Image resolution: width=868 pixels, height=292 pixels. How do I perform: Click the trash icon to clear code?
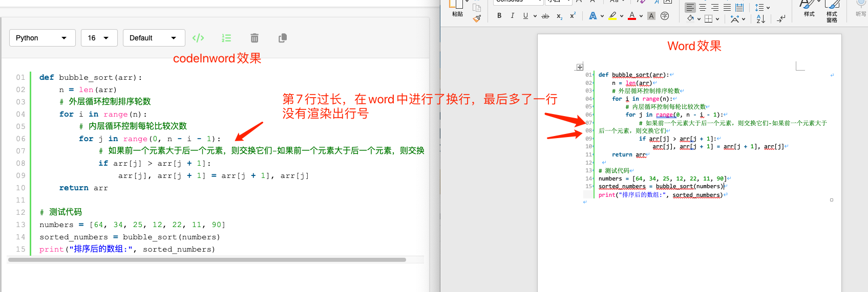pyautogui.click(x=255, y=38)
